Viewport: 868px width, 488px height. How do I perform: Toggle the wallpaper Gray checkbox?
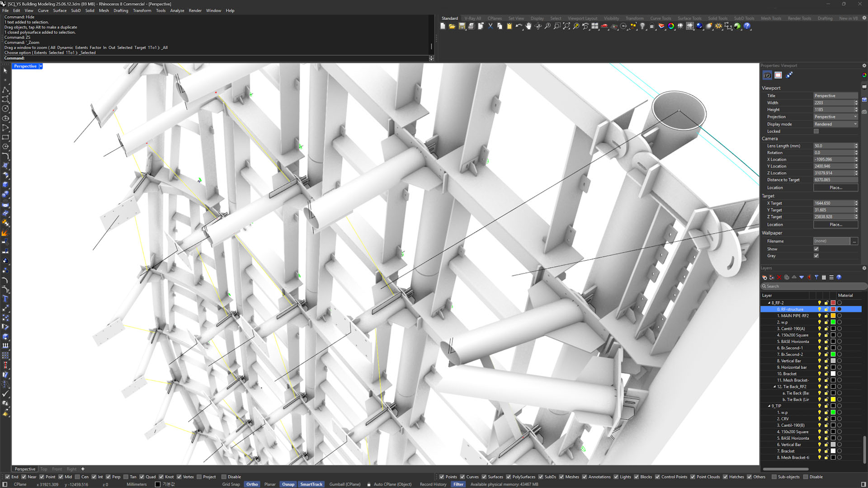pyautogui.click(x=816, y=256)
